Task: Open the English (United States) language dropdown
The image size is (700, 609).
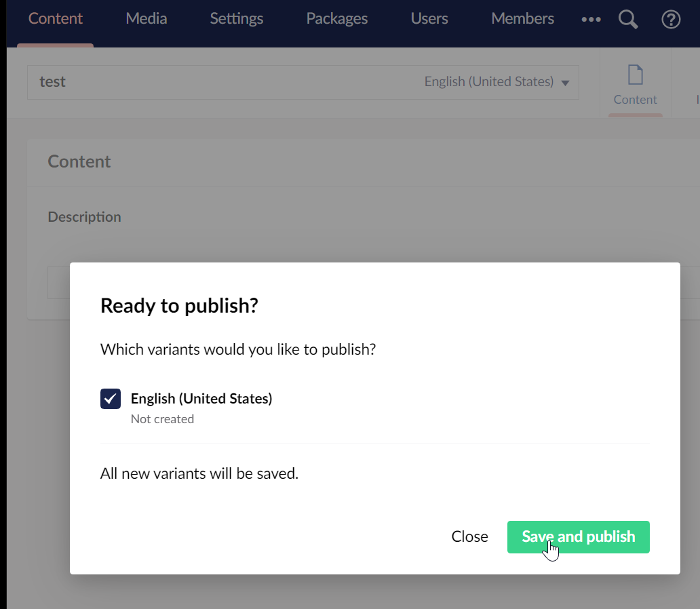Action: click(488, 81)
